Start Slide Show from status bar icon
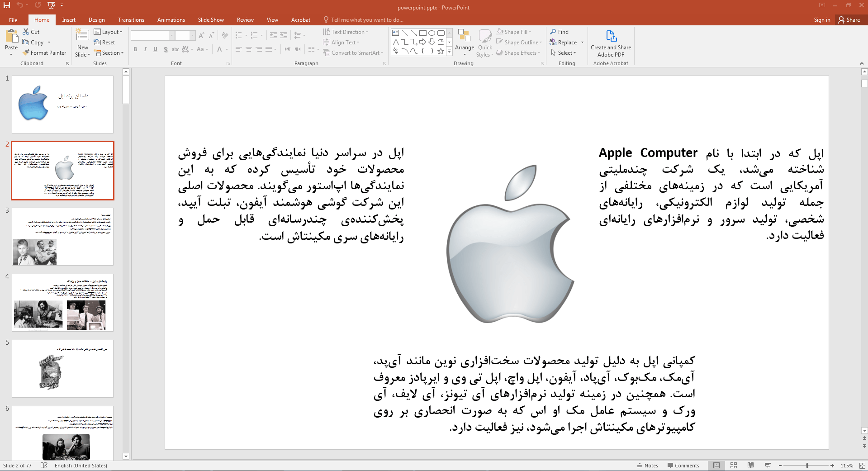 click(768, 466)
